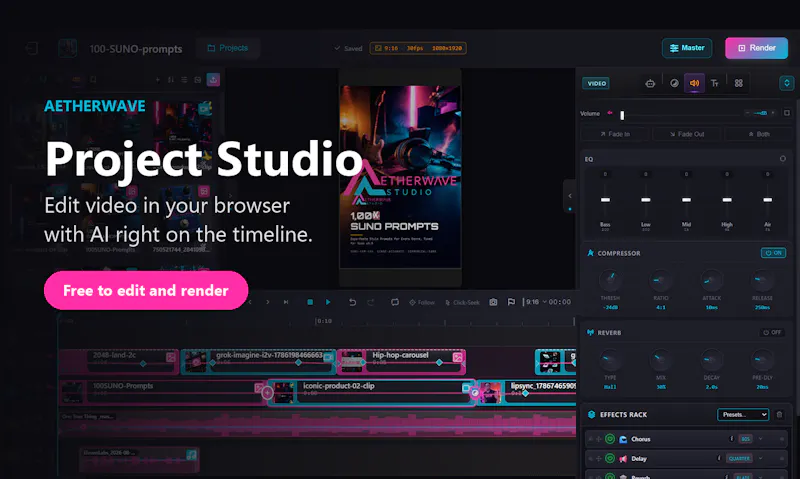The image size is (800, 479).
Task: Click the purple upload icon in media panel
Action: pyautogui.click(x=213, y=80)
